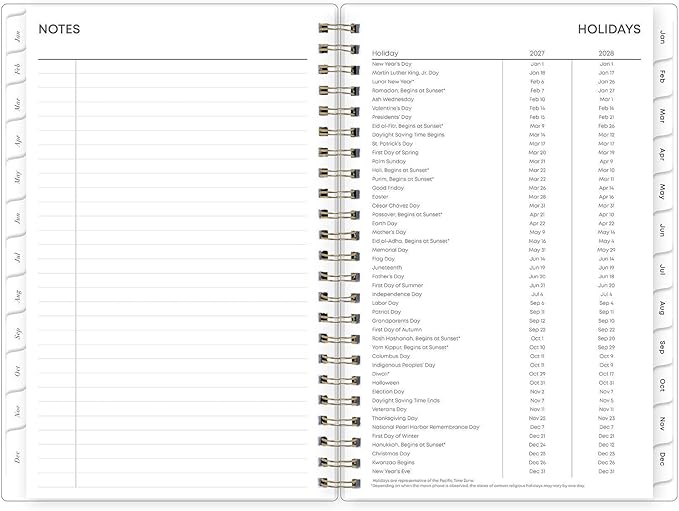Select the Grandparents' Day entry
The width and height of the screenshot is (679, 511).
tap(396, 321)
